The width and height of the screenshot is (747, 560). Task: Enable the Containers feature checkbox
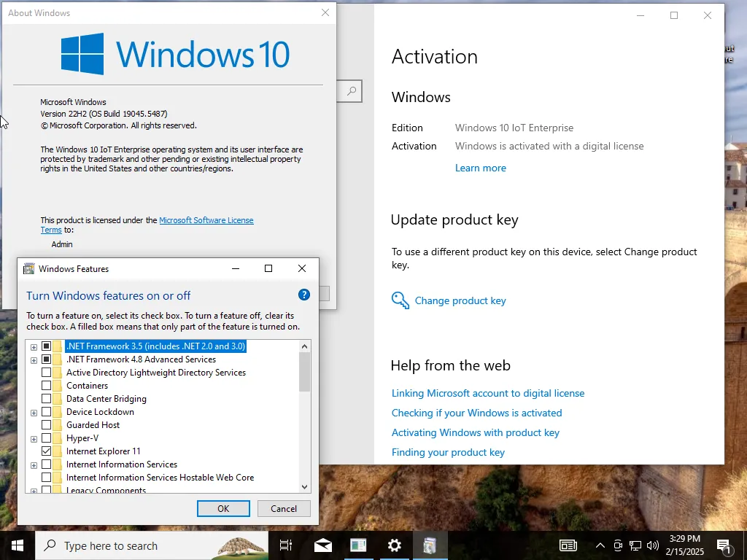pos(46,385)
